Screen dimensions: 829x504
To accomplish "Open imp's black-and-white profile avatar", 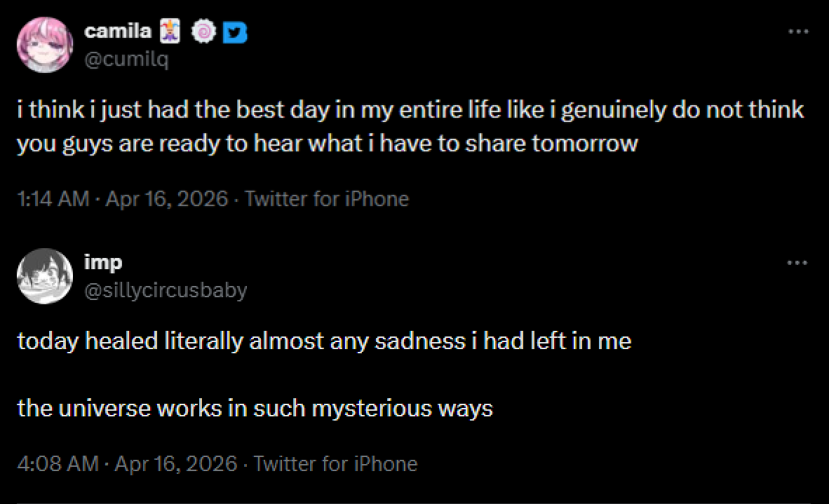I will coord(45,276).
